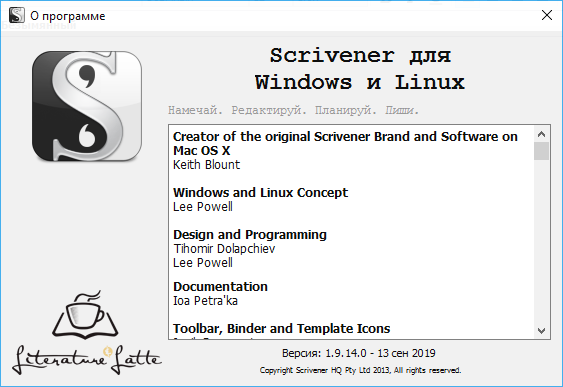Click the credits scrollbar down arrow
The height and width of the screenshot is (387, 563).
(x=541, y=331)
